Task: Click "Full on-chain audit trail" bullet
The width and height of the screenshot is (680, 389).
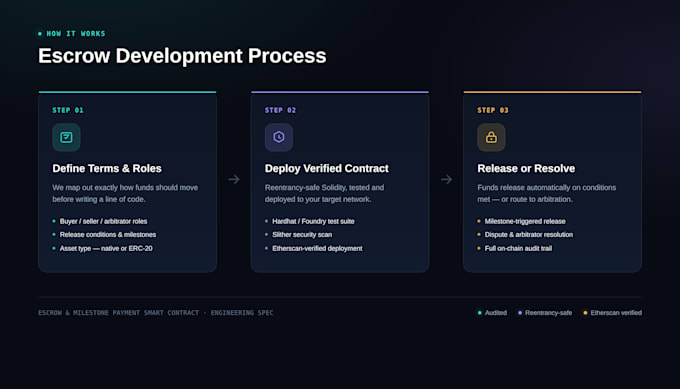Action: click(x=518, y=248)
